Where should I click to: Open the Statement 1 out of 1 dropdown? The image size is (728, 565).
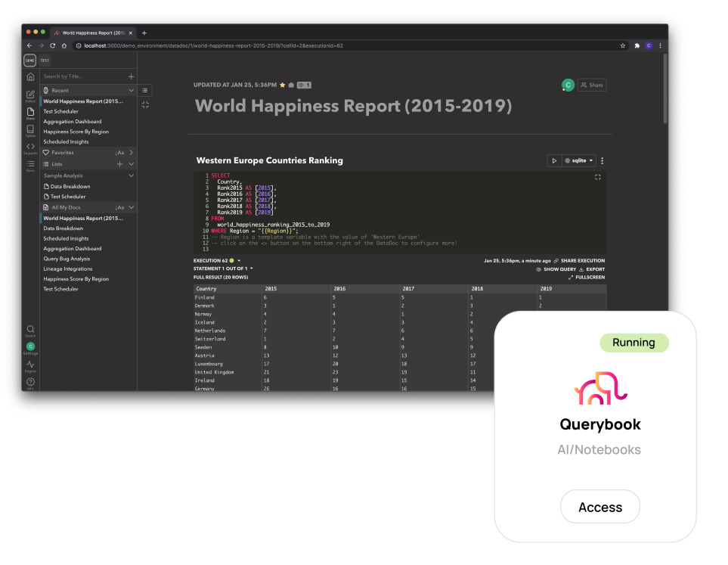(x=252, y=269)
